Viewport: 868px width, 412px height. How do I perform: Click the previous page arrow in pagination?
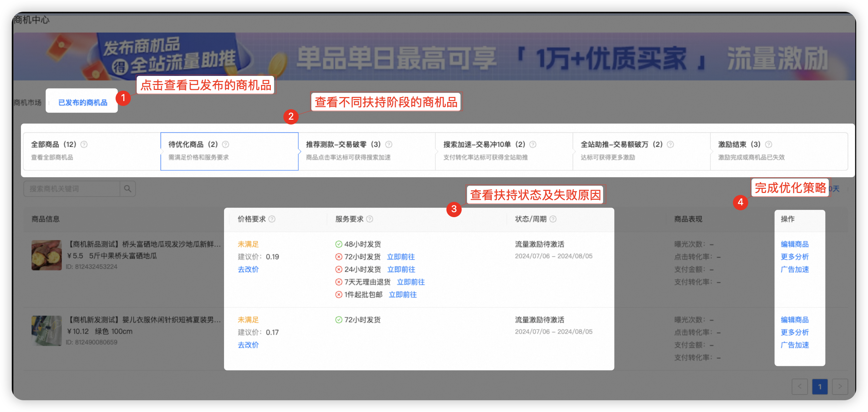(x=800, y=387)
